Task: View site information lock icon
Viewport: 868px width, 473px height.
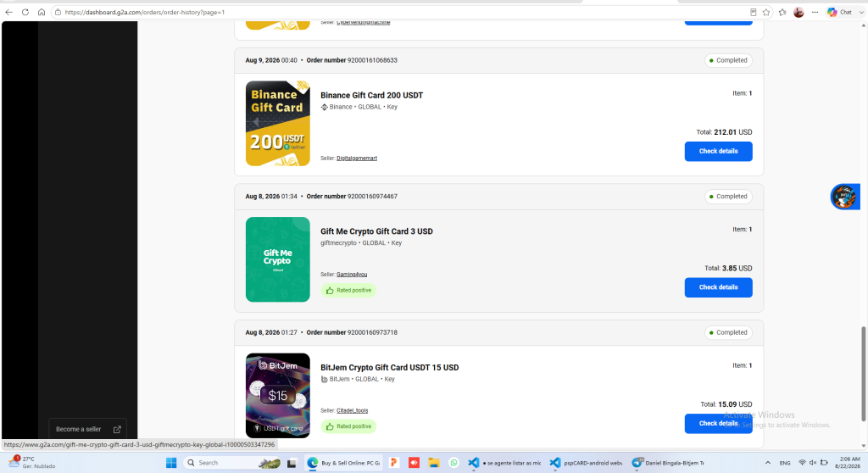Action: pyautogui.click(x=58, y=12)
